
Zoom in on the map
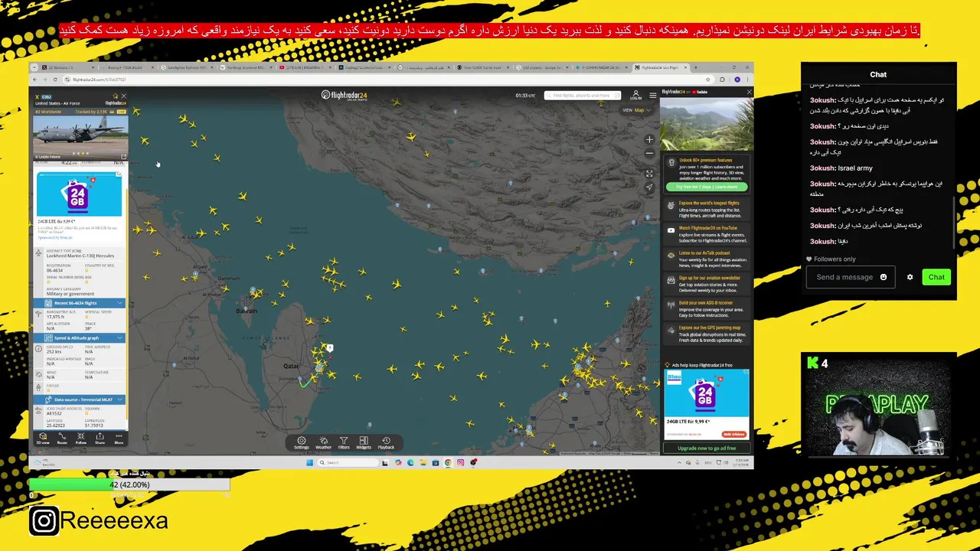(649, 140)
